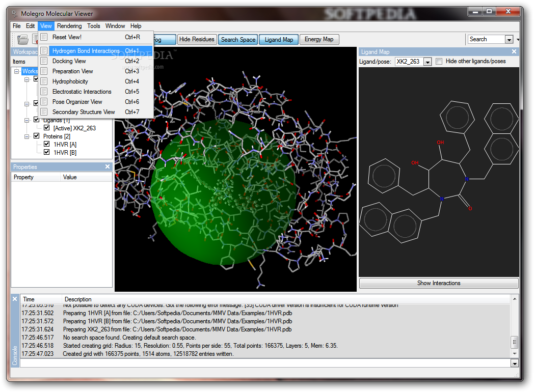Select the [Active] XK2_263 tree item
This screenshot has height=392, width=534.
[x=74, y=128]
